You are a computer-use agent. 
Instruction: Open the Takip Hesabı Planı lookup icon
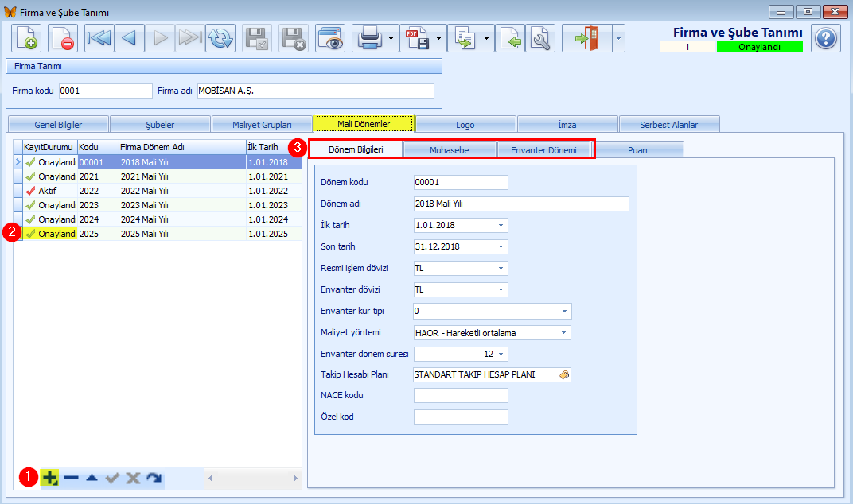tap(564, 374)
